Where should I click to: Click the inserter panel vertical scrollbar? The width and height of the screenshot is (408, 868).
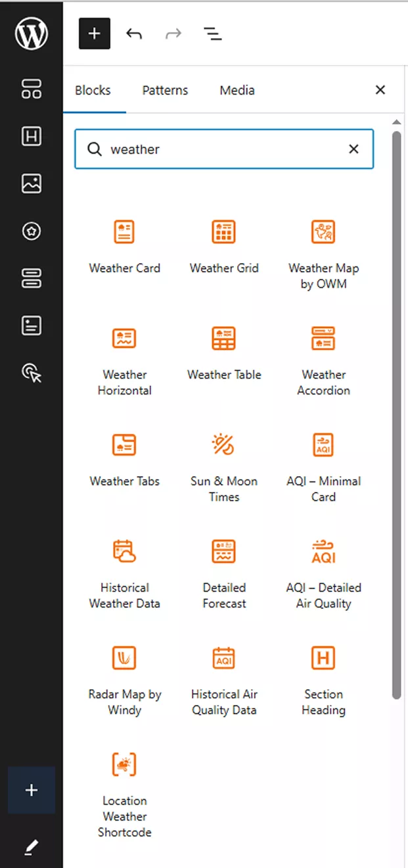[396, 414]
